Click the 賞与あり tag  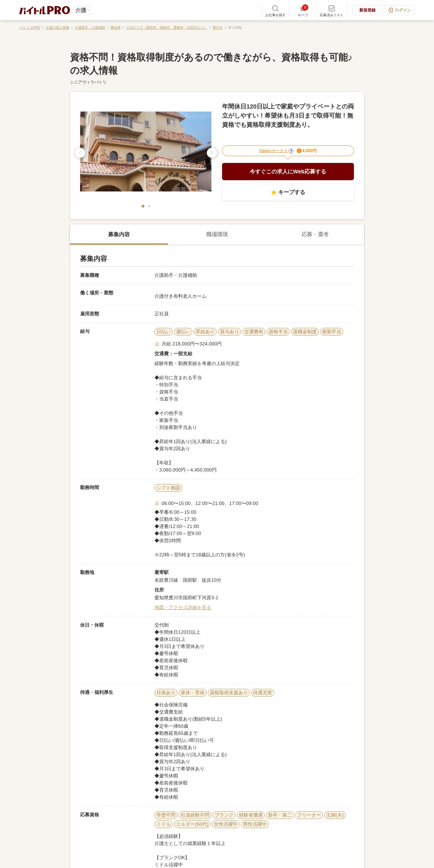(x=230, y=332)
